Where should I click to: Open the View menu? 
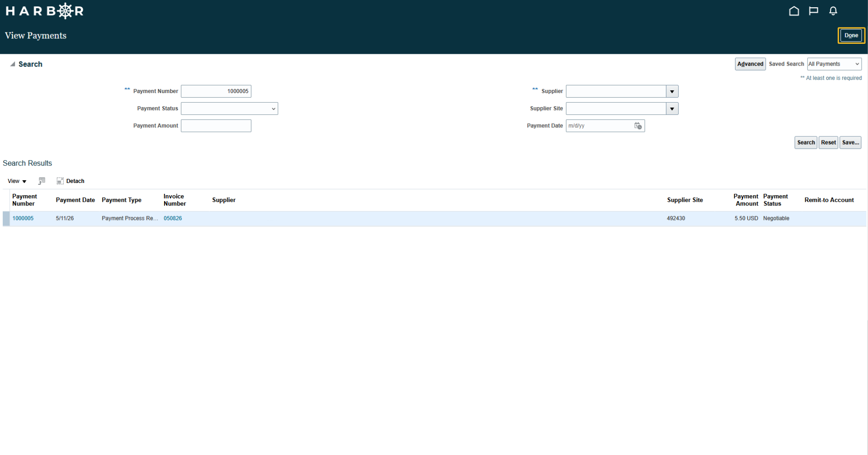click(x=17, y=181)
